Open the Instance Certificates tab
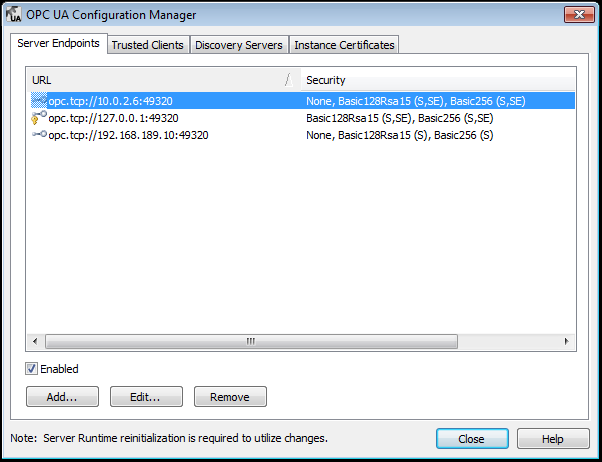This screenshot has width=602, height=462. click(344, 45)
